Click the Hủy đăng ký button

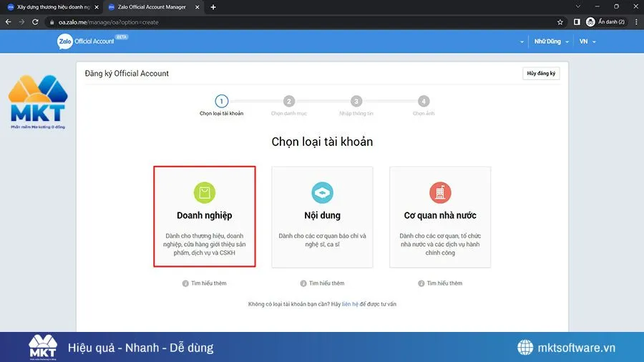(541, 74)
